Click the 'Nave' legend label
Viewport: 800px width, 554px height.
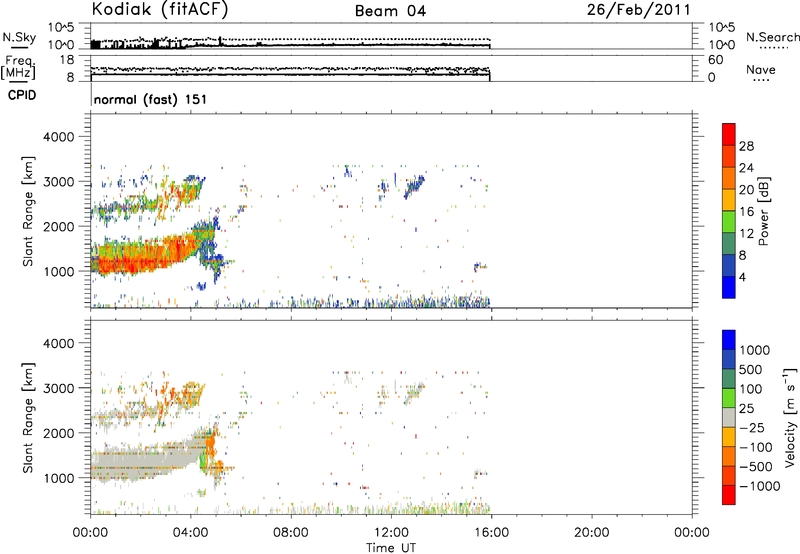pos(761,69)
